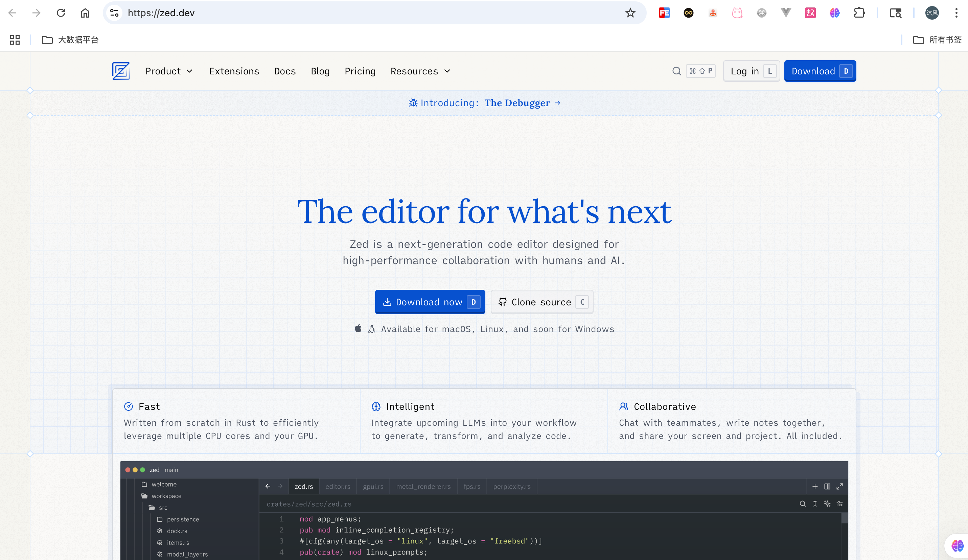Viewport: 968px width, 560px height.
Task: Bookmark page with the star icon
Action: click(630, 13)
